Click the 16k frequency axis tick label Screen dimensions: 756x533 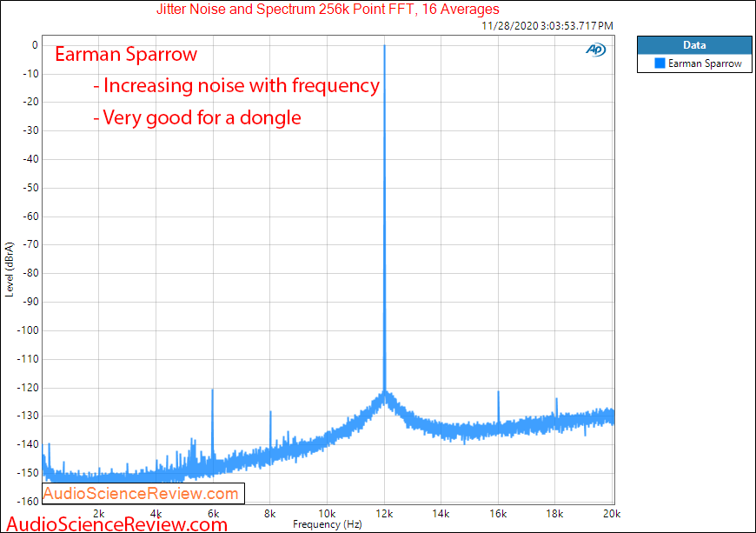coord(498,514)
